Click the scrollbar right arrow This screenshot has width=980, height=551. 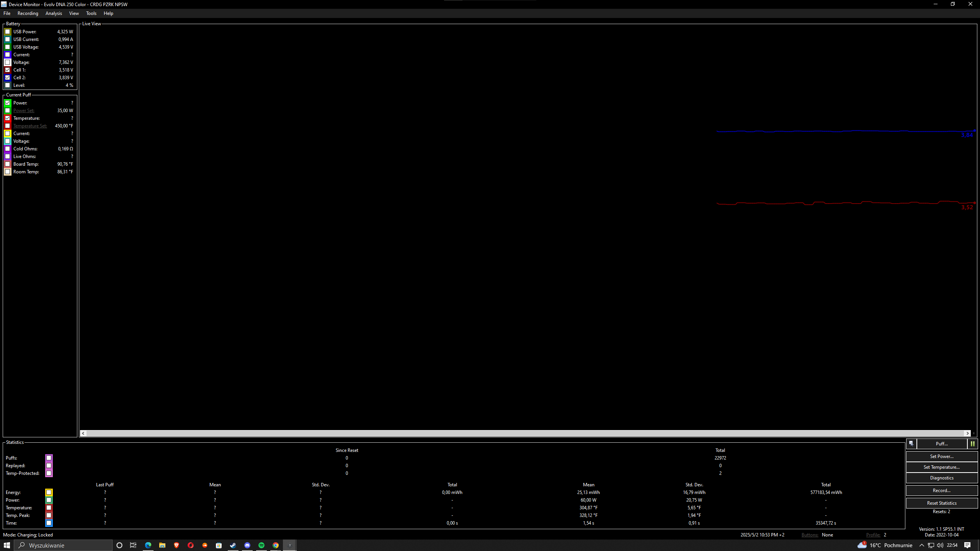pos(967,433)
